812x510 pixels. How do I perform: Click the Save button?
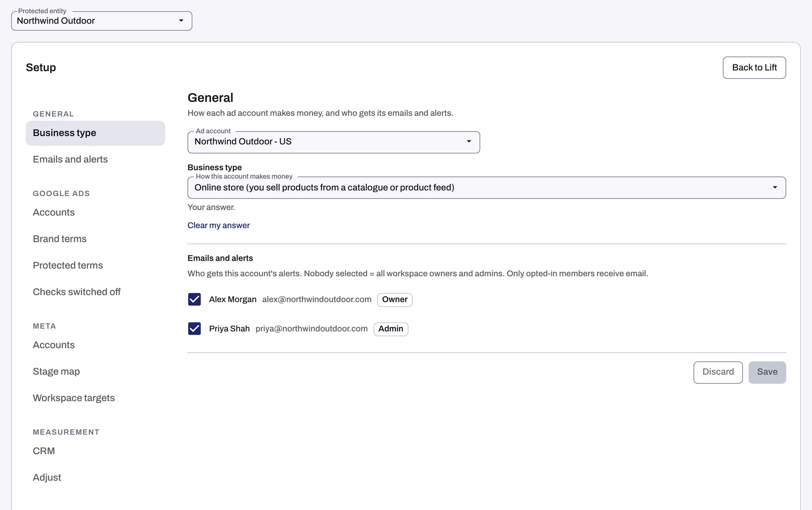[x=767, y=372]
